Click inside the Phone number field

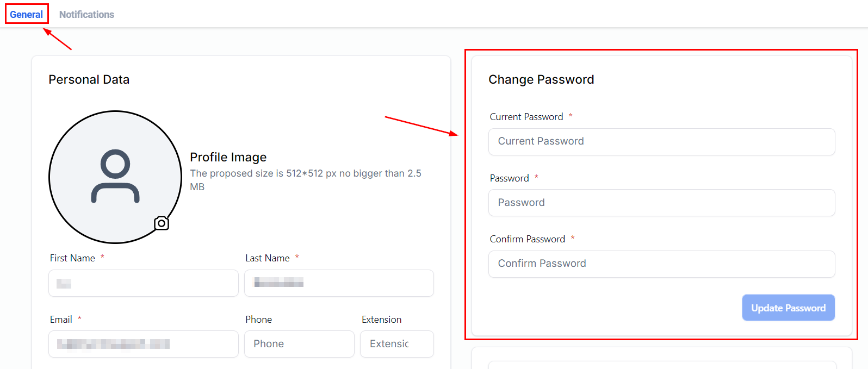[x=299, y=344]
